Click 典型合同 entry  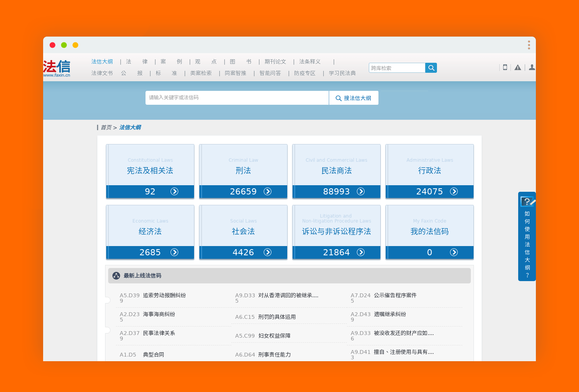[x=154, y=355]
